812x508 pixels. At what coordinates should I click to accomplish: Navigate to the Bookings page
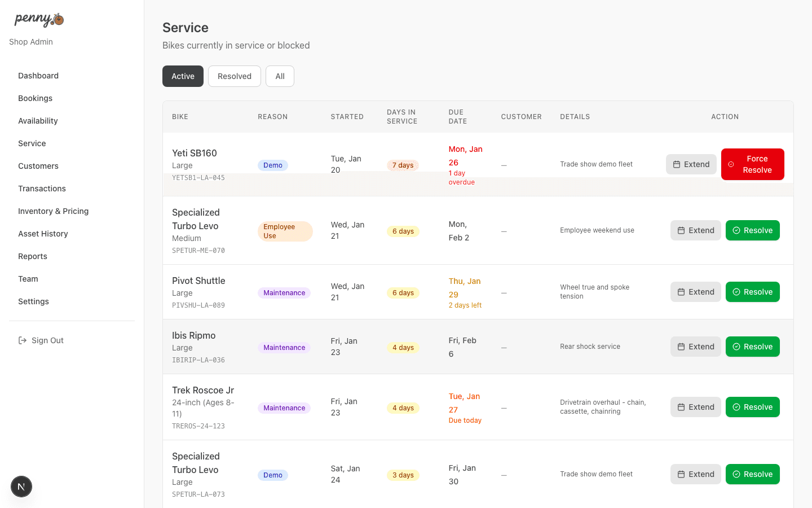click(x=35, y=98)
